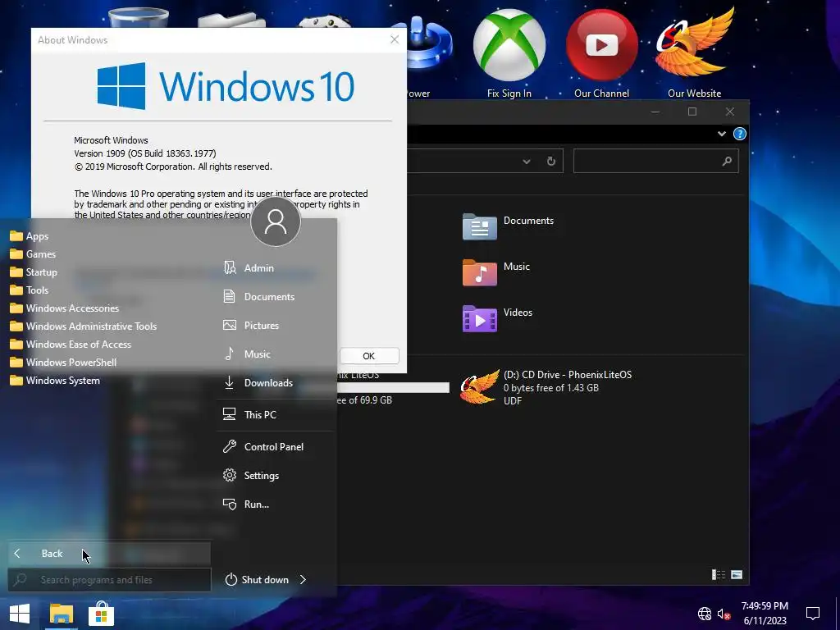Open the Games folder in Start menu
The height and width of the screenshot is (630, 840).
click(x=33, y=254)
